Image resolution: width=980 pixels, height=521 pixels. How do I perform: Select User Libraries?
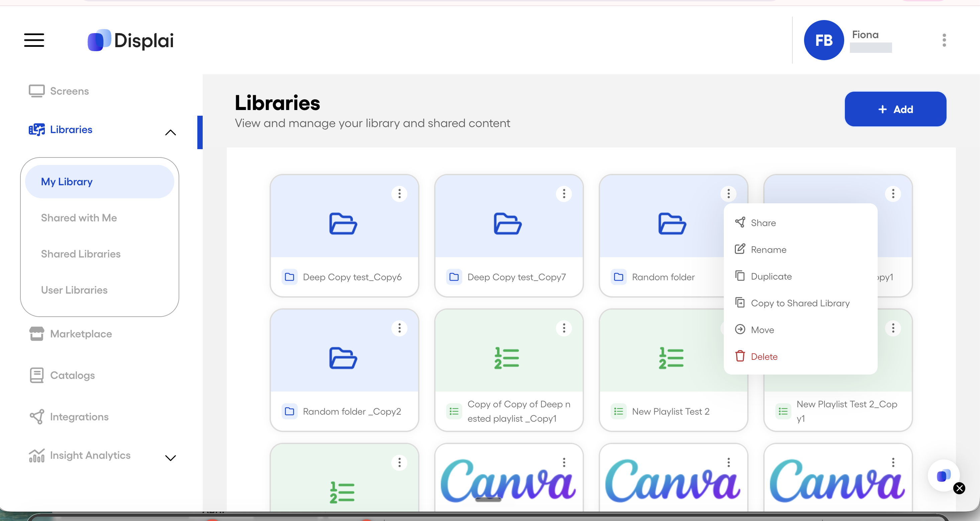click(74, 290)
